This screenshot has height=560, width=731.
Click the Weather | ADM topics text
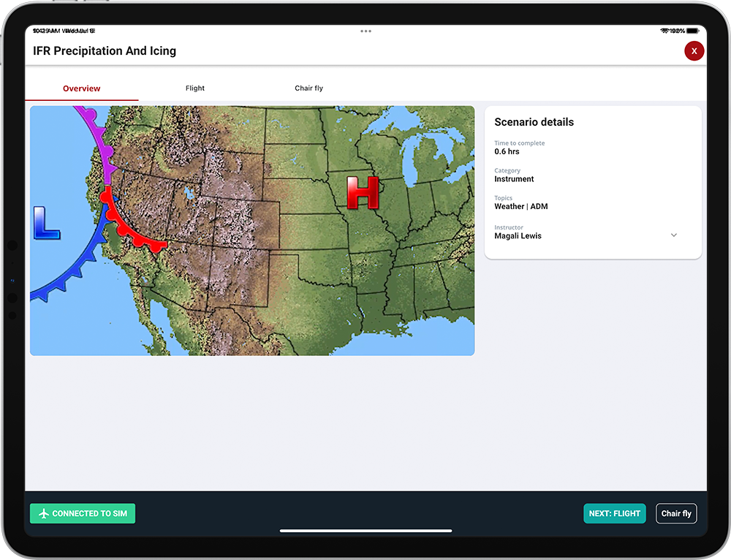[520, 206]
